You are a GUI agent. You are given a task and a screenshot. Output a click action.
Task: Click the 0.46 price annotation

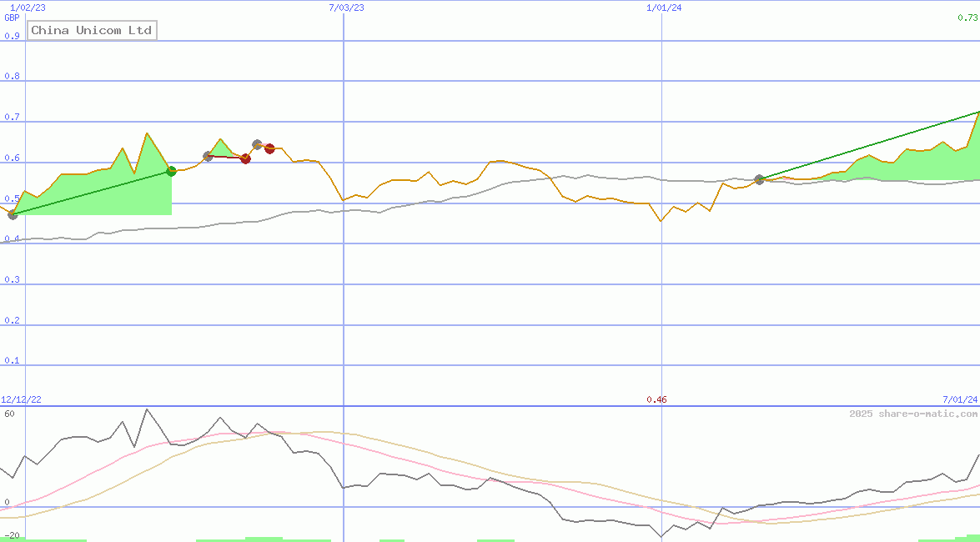(x=658, y=399)
